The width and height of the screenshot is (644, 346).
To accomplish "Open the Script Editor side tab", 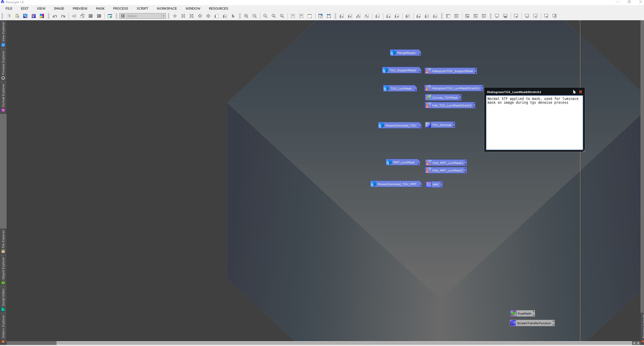I will pos(3,299).
